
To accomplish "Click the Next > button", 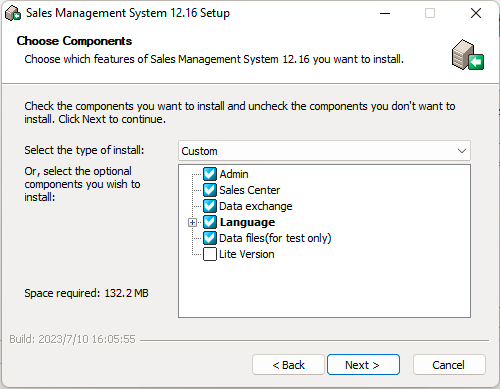I will (363, 365).
